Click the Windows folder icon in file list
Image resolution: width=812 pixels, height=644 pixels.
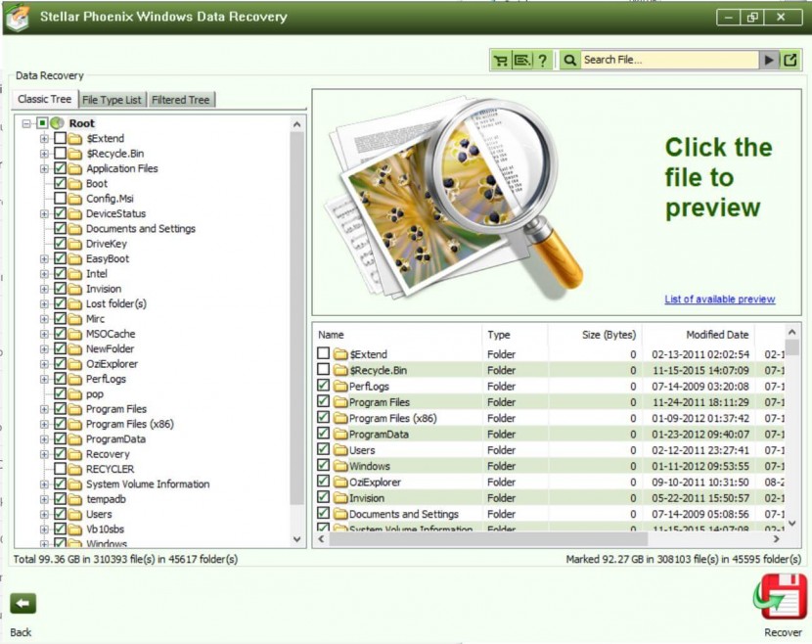(340, 466)
